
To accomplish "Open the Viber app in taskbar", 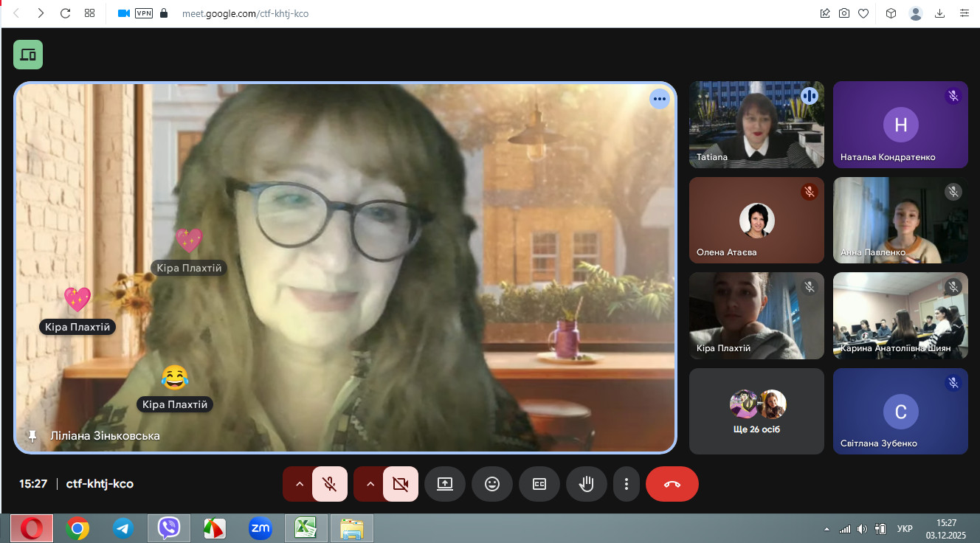I will coord(169,528).
